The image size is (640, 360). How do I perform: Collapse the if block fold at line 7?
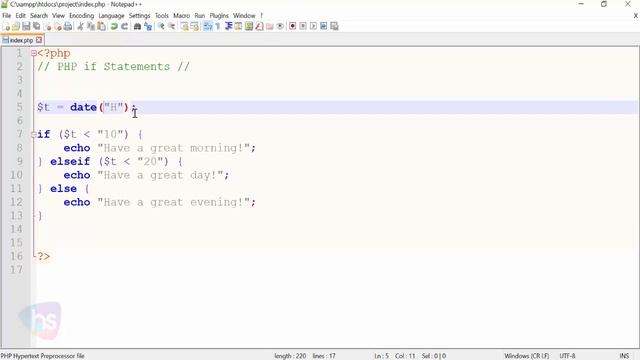34,134
